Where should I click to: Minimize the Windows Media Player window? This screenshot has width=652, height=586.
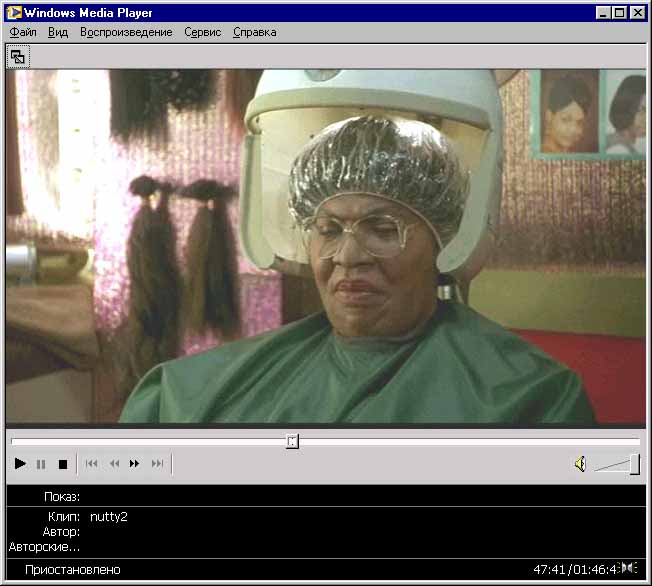click(603, 13)
